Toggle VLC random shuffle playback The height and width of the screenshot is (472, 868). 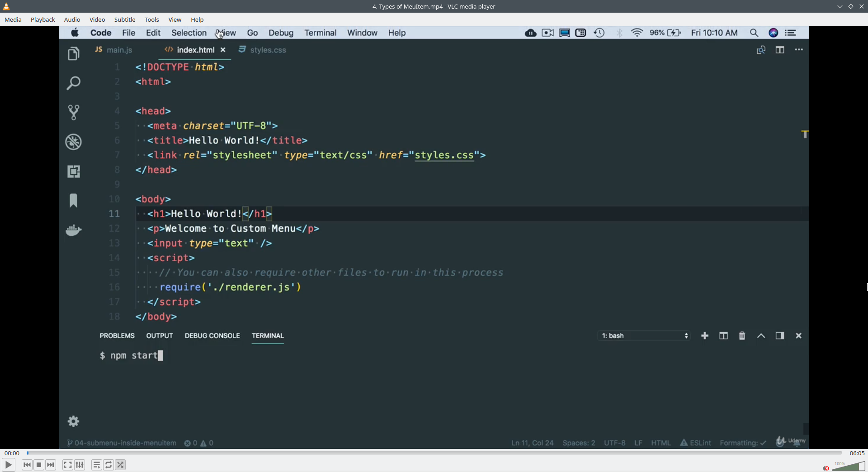(x=120, y=465)
